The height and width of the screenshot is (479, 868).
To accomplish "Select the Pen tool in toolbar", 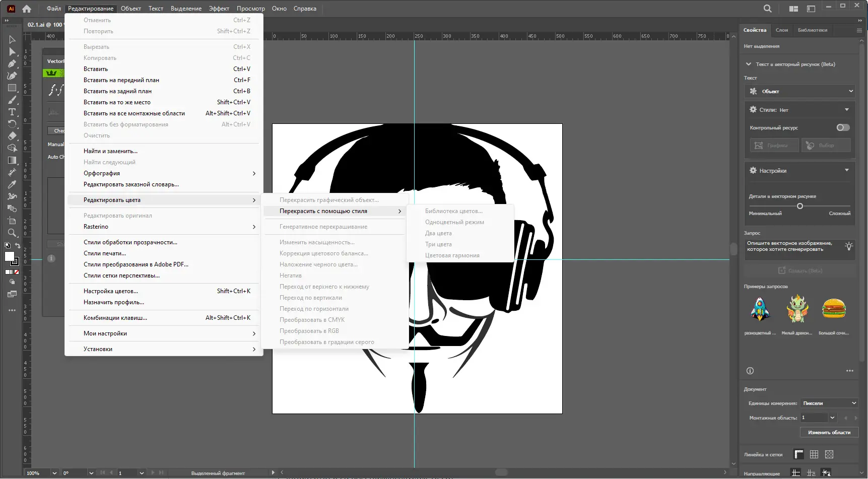I will 12,64.
